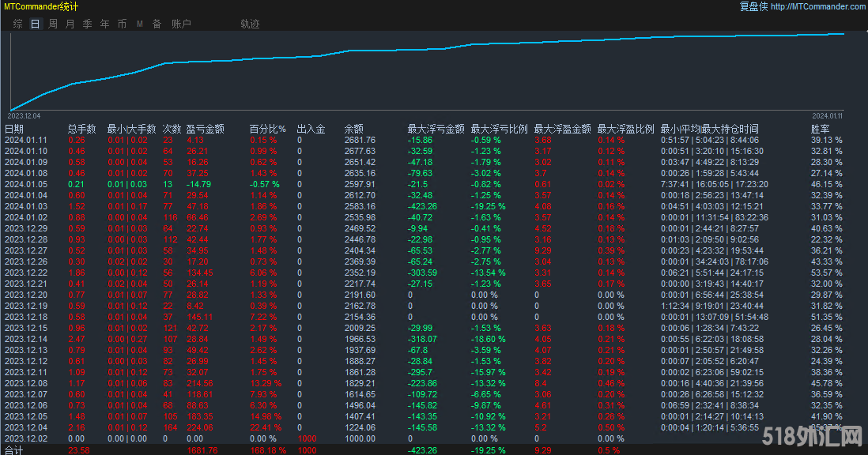Select the 年 yearly tab
Viewport: 868px width, 455px height.
104,24
